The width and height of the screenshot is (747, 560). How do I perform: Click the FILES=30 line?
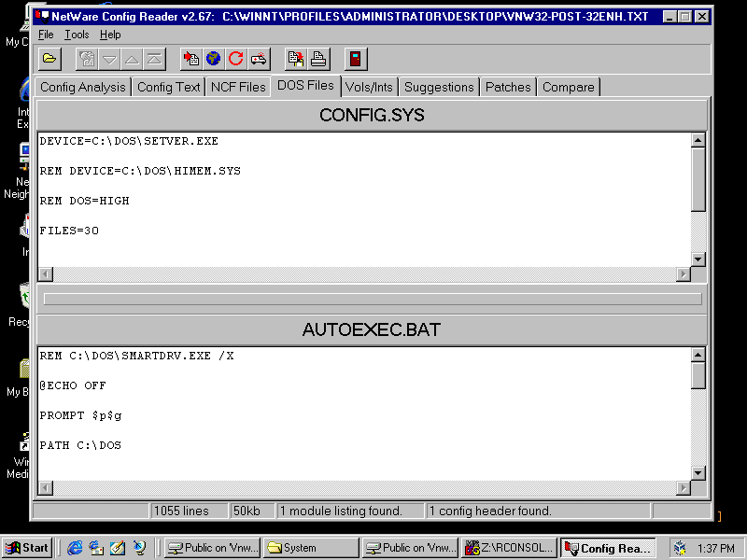point(69,231)
